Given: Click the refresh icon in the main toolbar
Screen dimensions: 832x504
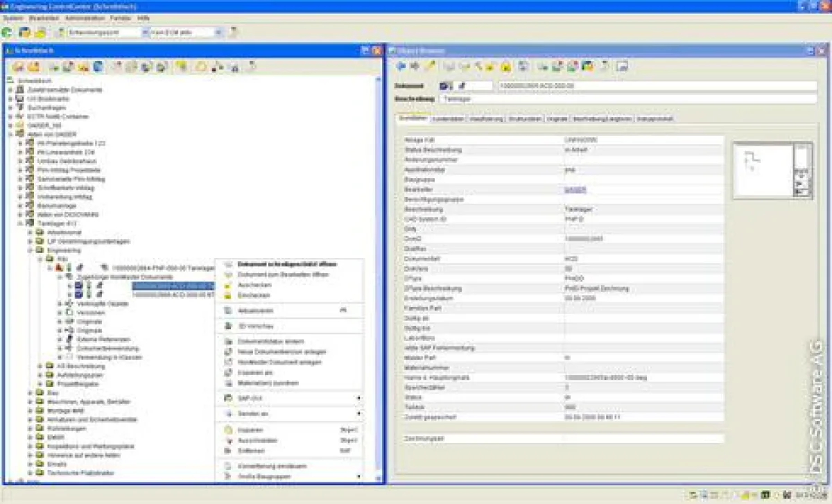Looking at the screenshot, I should pos(6,32).
